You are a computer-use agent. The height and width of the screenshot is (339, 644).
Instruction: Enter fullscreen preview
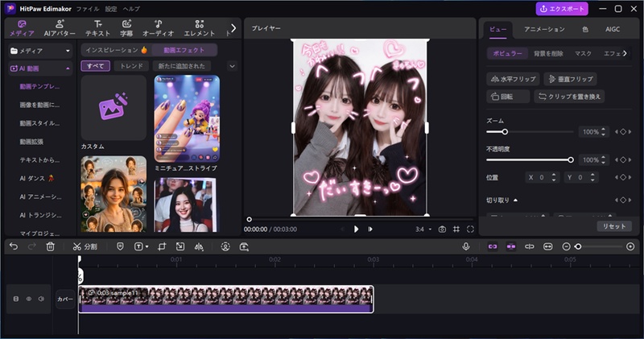click(x=470, y=229)
